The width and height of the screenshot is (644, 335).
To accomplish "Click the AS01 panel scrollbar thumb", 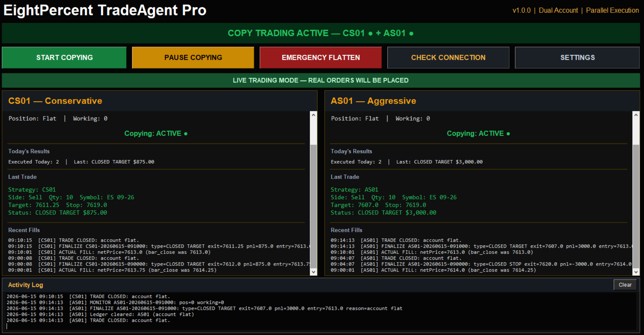I will pyautogui.click(x=636, y=206).
